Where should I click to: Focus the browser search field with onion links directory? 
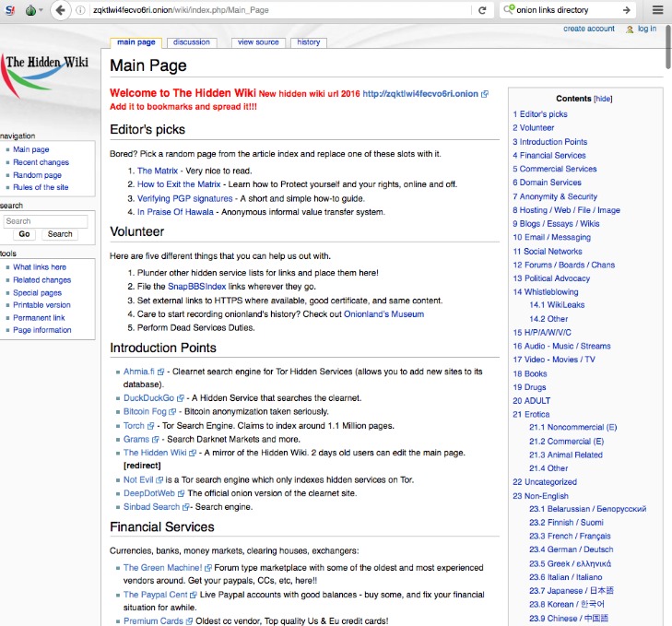[567, 10]
